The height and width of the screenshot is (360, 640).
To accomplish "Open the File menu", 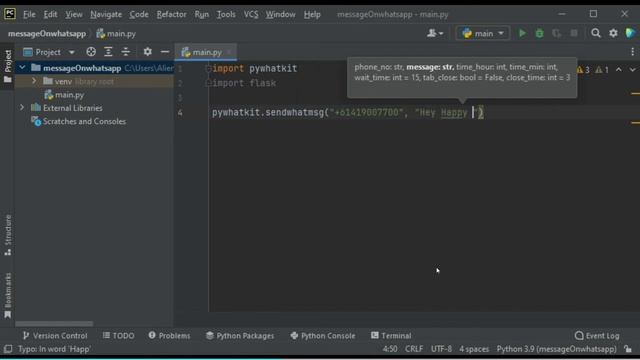I will (29, 14).
